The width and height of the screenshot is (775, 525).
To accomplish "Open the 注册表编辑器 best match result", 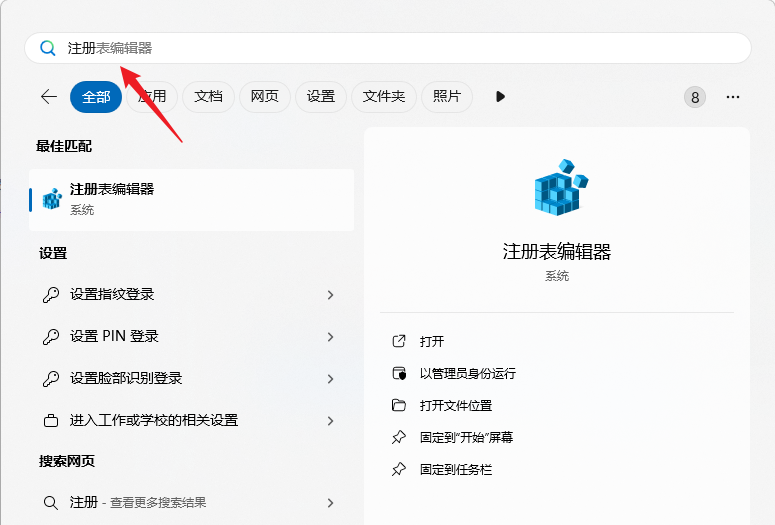I will (191, 200).
